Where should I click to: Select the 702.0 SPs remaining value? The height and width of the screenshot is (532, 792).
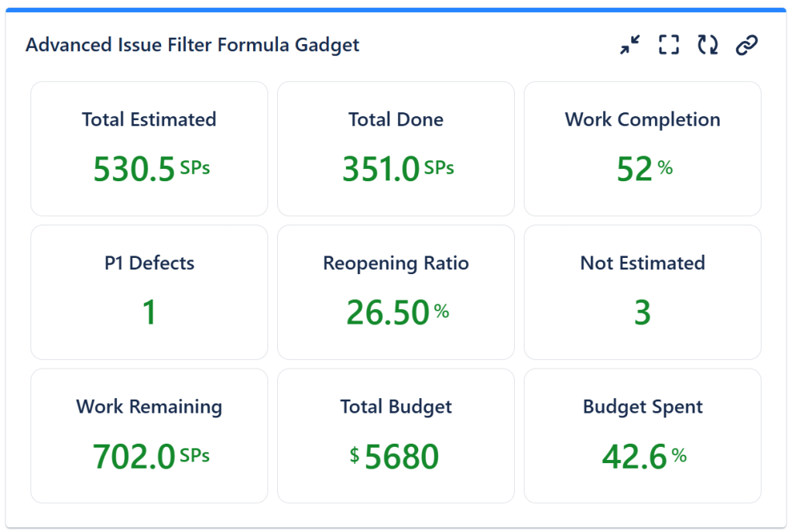pos(151,457)
